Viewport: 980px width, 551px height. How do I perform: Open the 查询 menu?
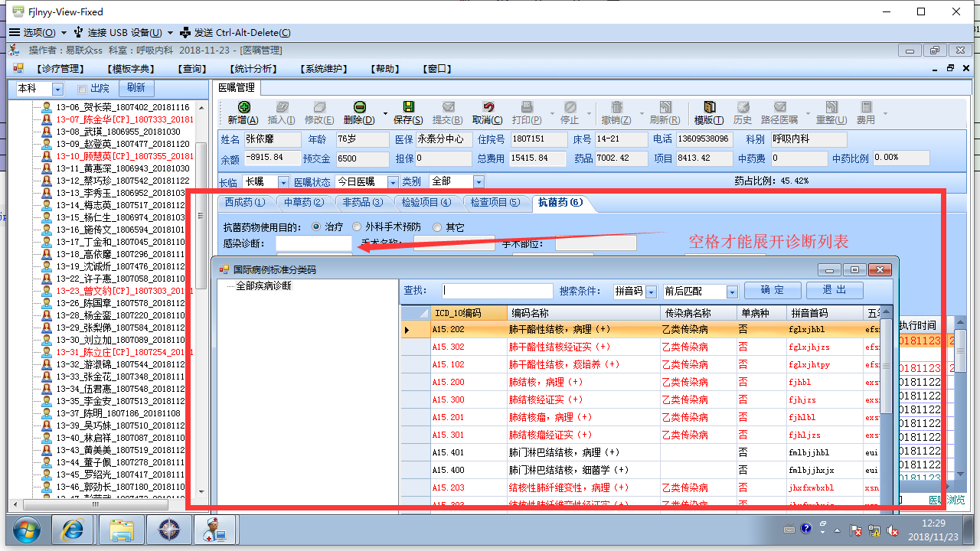pyautogui.click(x=194, y=69)
